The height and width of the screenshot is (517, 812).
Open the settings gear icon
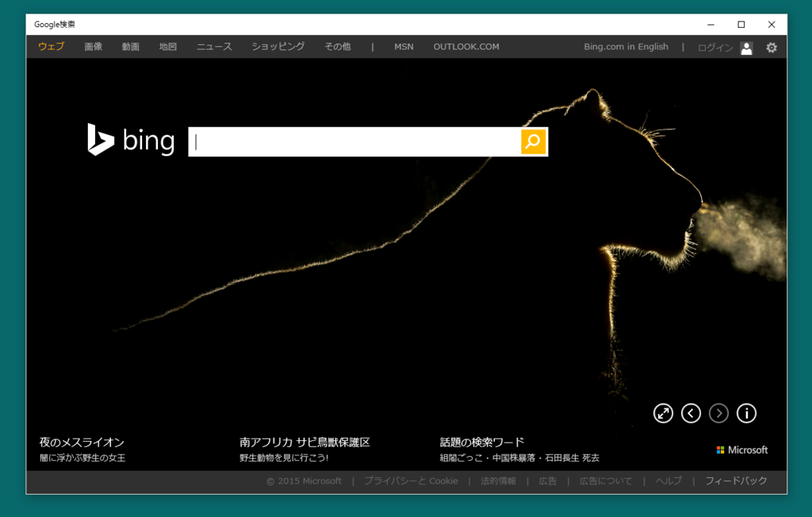pos(771,48)
